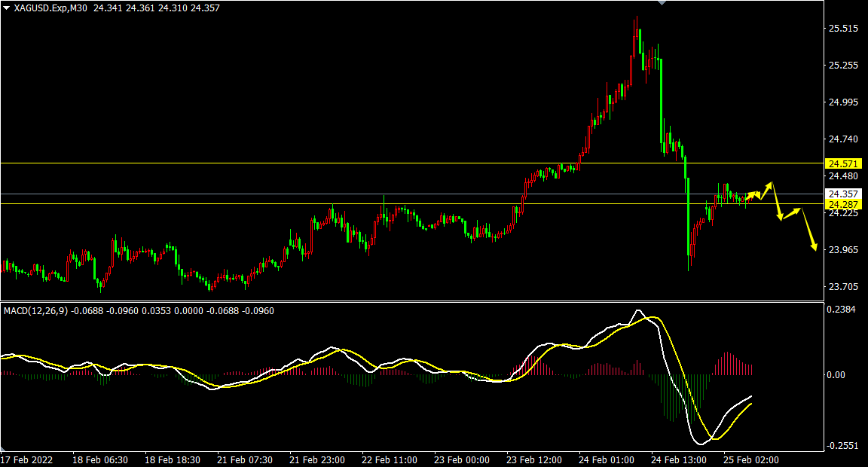Click the 21 Feb 23:00 time label

click(317, 459)
